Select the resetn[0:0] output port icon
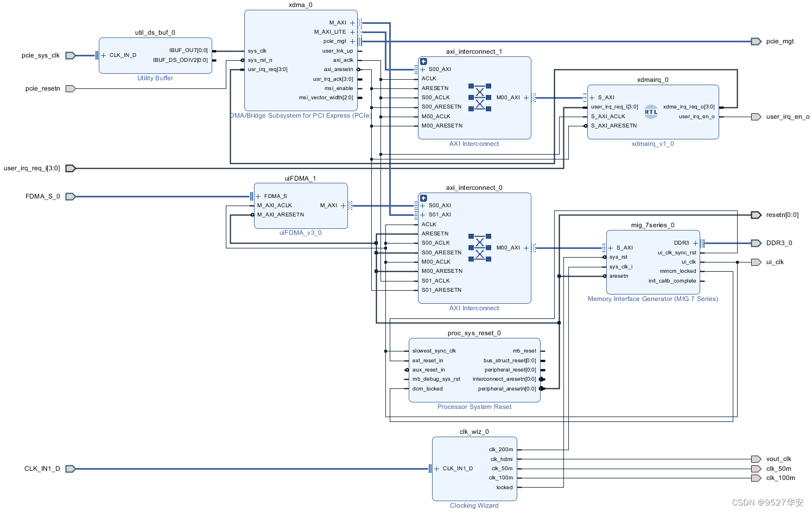This screenshot has height=512, width=812. tap(756, 215)
